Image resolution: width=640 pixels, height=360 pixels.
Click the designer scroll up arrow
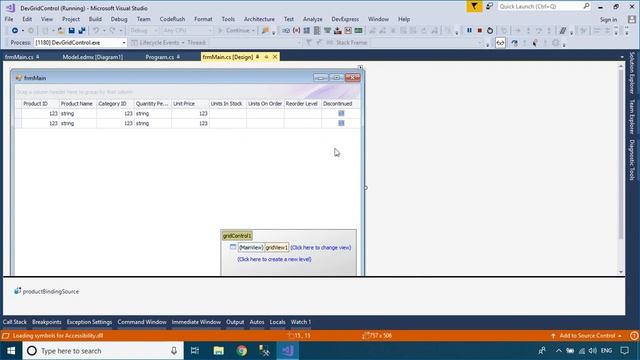pos(621,66)
